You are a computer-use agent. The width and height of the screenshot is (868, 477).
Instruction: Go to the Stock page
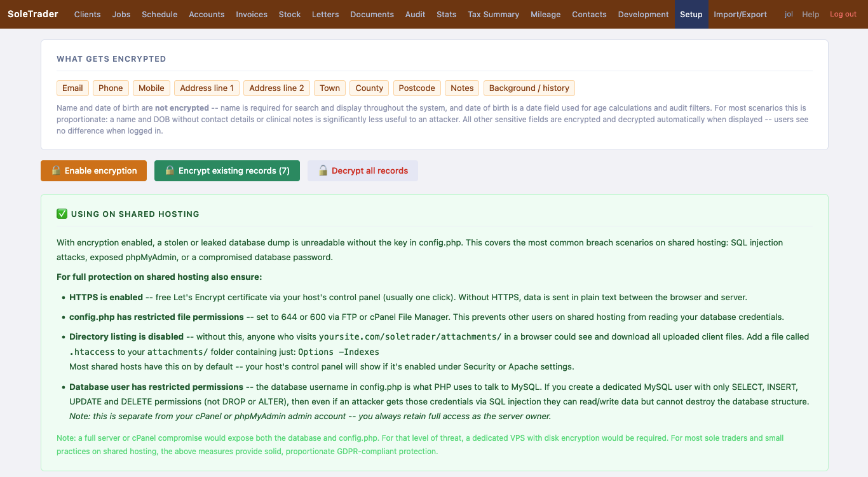coord(290,14)
